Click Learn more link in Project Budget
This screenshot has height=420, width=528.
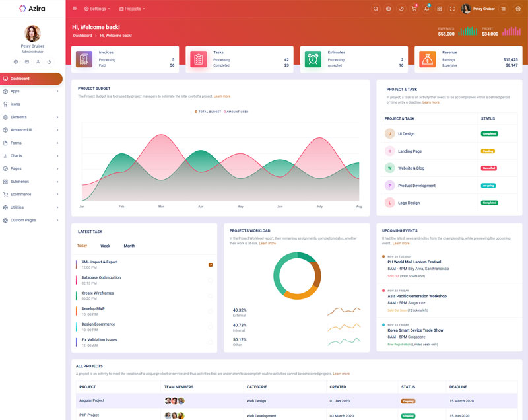pyautogui.click(x=222, y=96)
